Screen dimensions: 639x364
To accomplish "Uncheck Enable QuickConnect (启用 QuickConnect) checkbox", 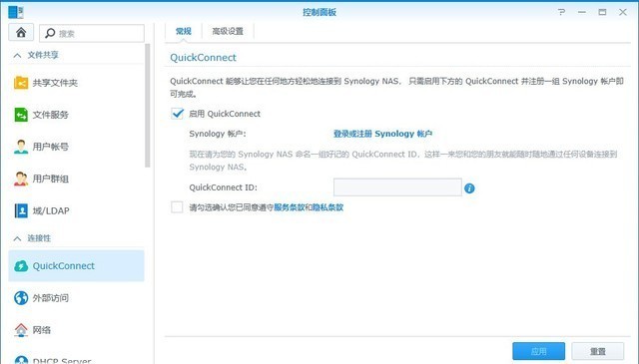I will (x=178, y=114).
